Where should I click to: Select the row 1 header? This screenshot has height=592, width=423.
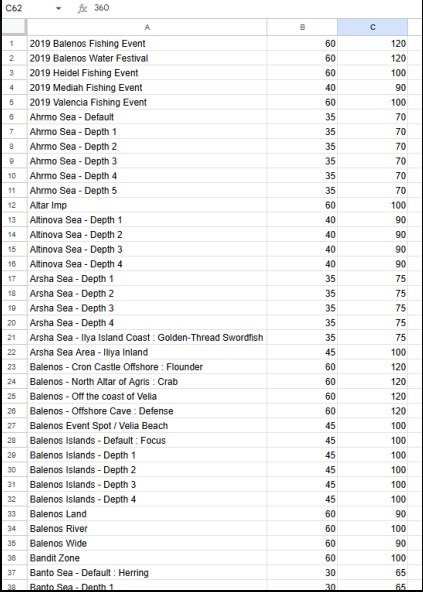click(14, 43)
